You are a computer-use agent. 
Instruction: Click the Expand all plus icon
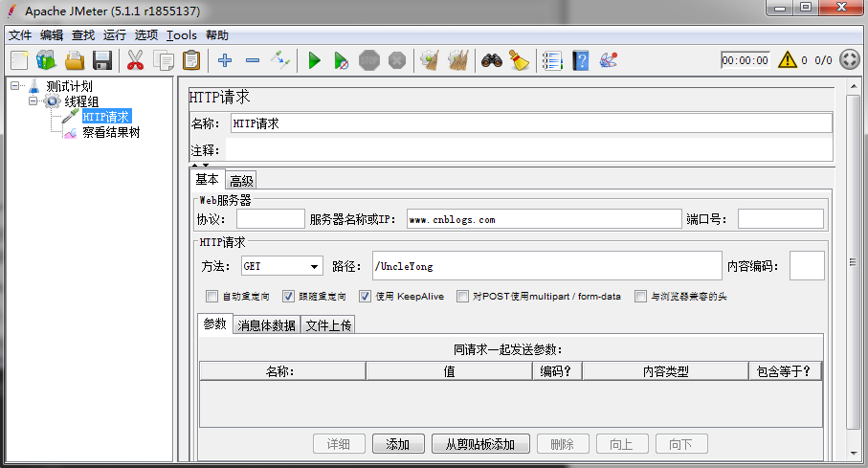[x=225, y=59]
